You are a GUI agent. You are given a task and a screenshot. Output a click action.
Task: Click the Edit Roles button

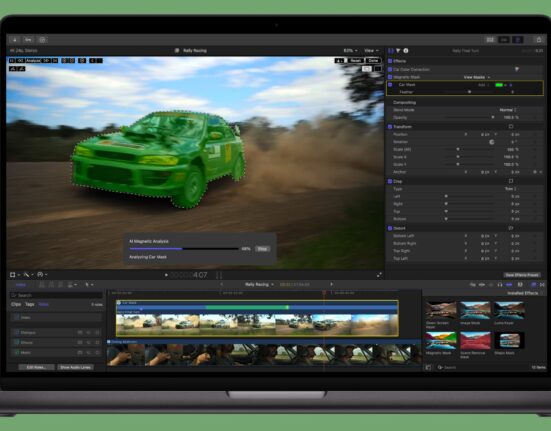tap(37, 367)
